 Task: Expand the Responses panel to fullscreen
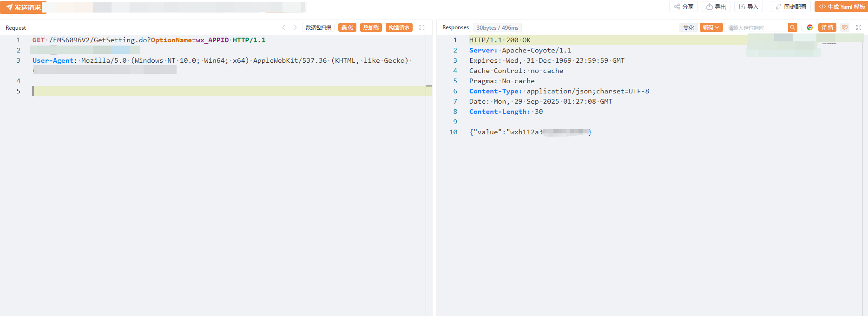pyautogui.click(x=859, y=27)
